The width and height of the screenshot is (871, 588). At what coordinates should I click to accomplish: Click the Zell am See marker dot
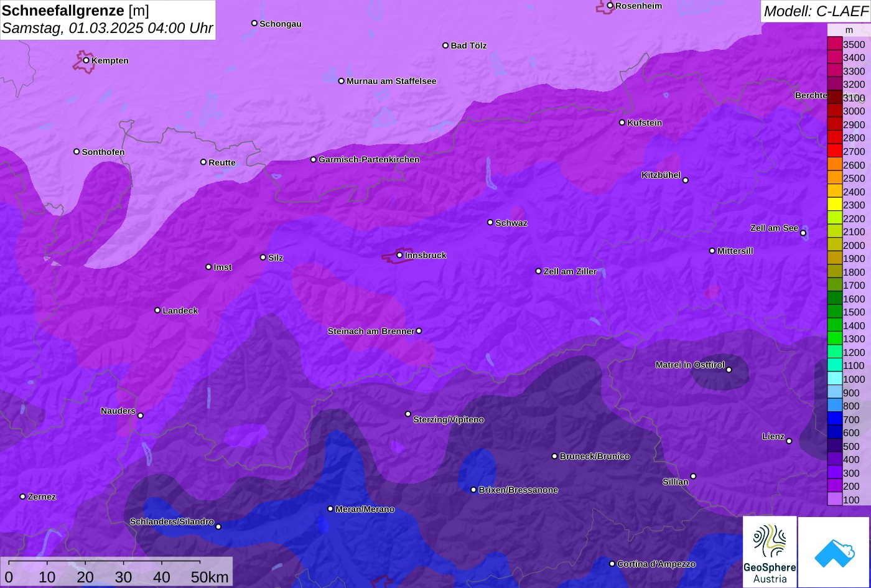click(803, 233)
